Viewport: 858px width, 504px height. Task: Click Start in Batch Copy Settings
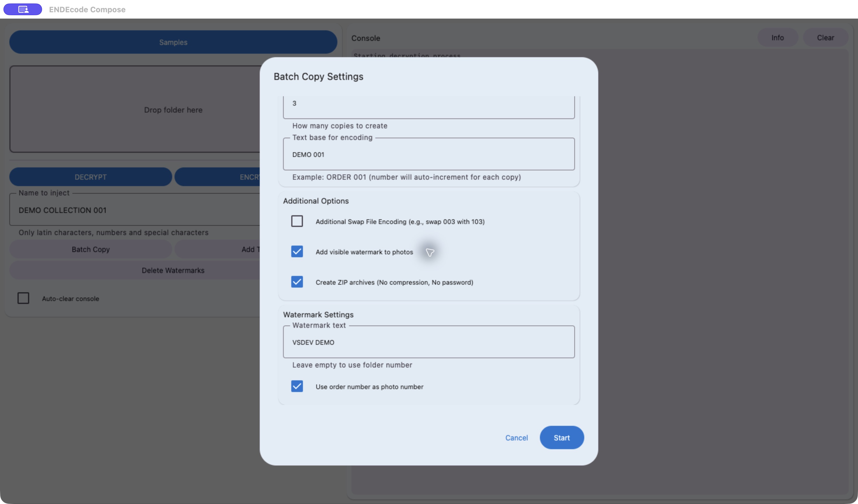[x=562, y=437]
